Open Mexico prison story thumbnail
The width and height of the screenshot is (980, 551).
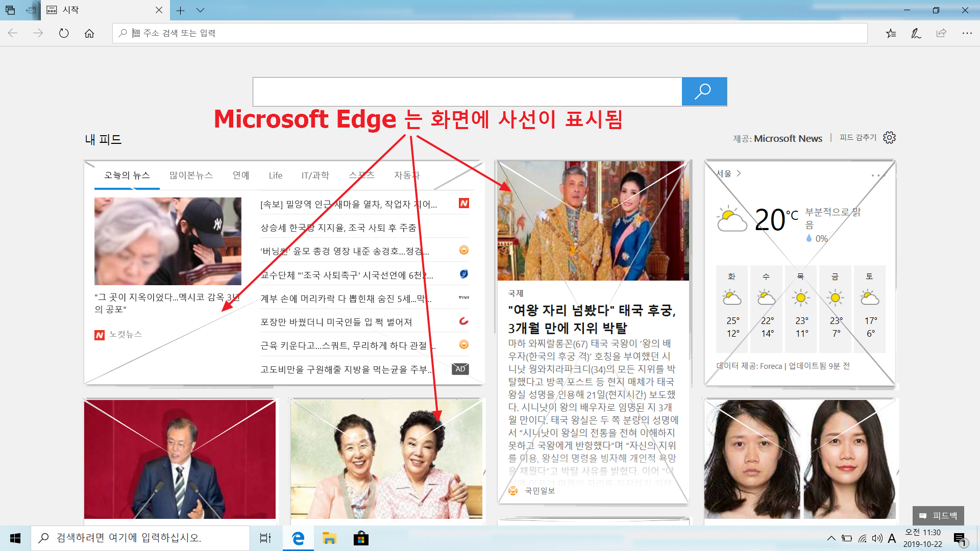[x=168, y=241]
